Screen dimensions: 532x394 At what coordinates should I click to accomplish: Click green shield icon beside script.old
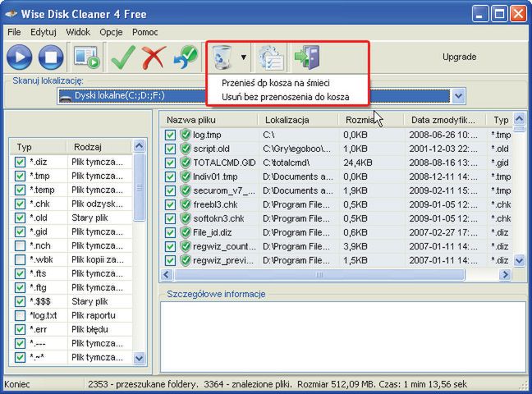point(186,149)
